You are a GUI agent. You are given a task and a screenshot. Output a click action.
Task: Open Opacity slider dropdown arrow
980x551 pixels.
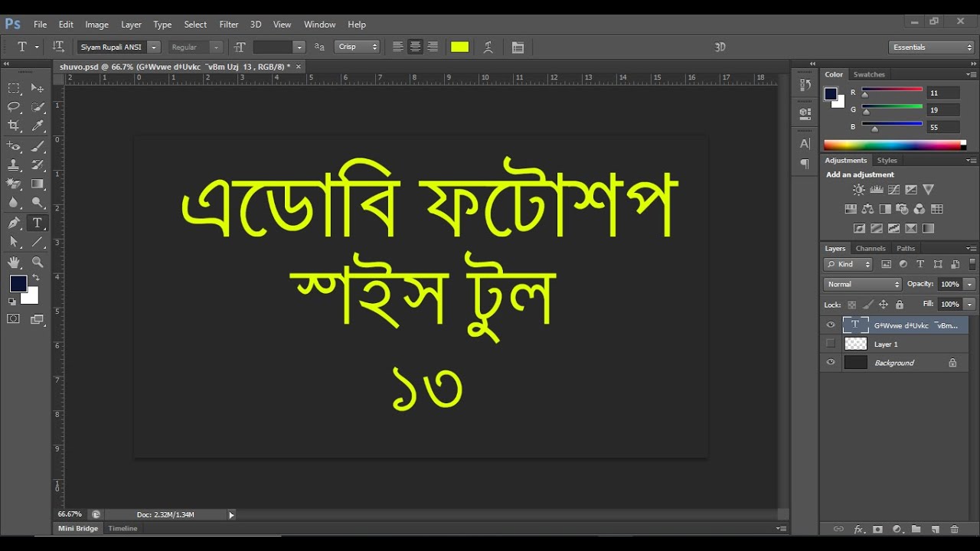click(970, 284)
